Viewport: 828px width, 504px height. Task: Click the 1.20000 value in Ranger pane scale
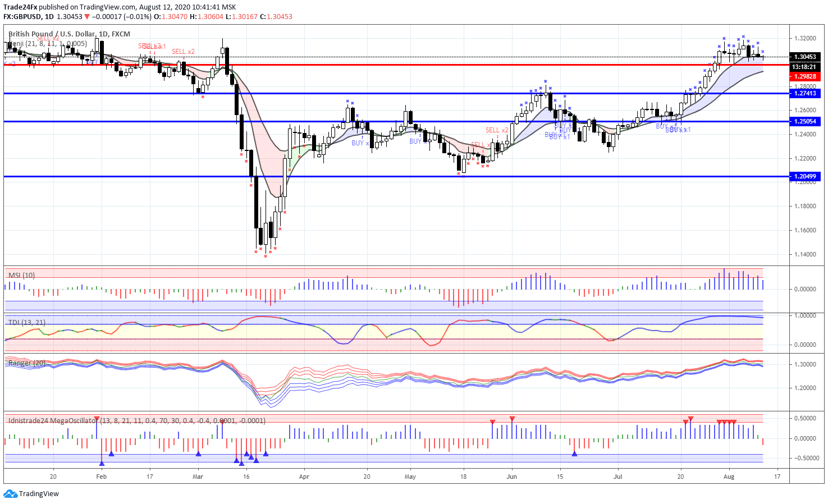tap(805, 388)
